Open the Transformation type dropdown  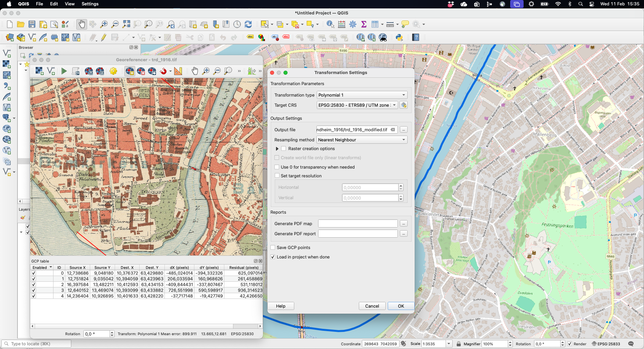coord(362,95)
